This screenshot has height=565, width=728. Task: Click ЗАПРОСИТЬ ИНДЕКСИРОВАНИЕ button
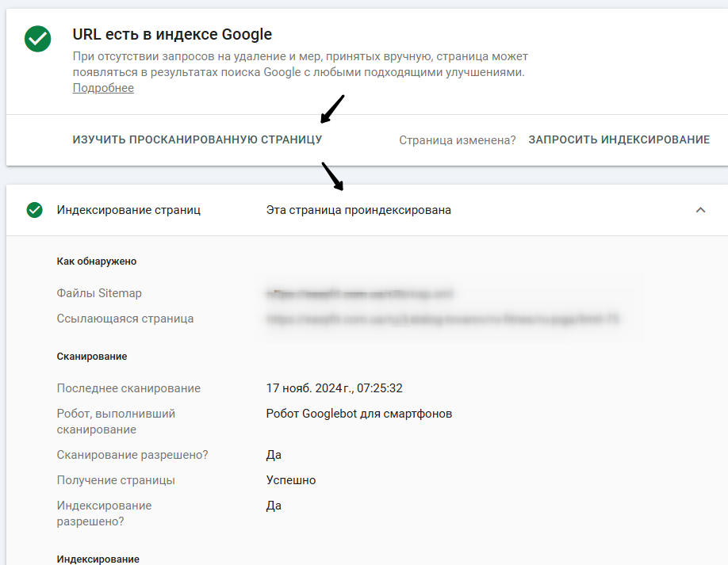[619, 139]
